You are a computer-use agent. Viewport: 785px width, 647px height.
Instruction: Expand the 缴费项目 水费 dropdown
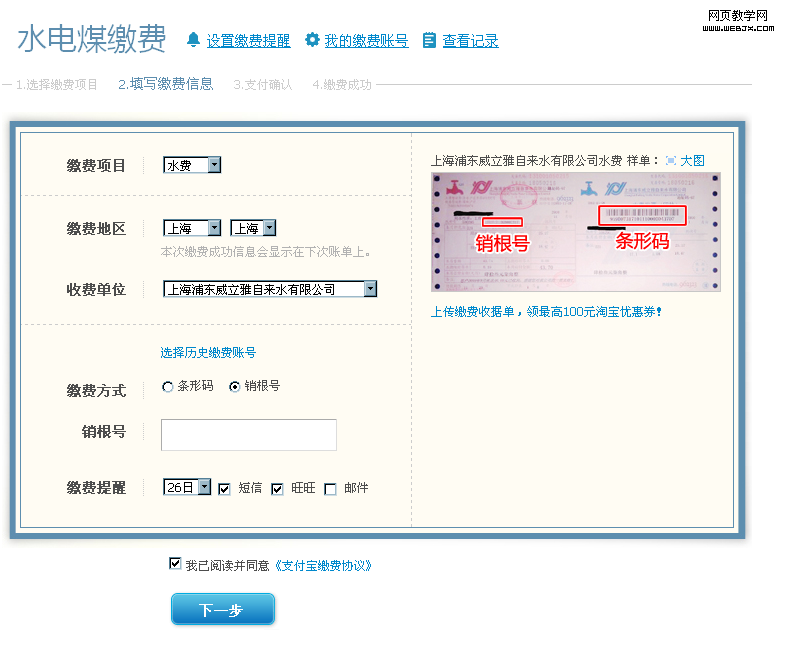[x=192, y=165]
